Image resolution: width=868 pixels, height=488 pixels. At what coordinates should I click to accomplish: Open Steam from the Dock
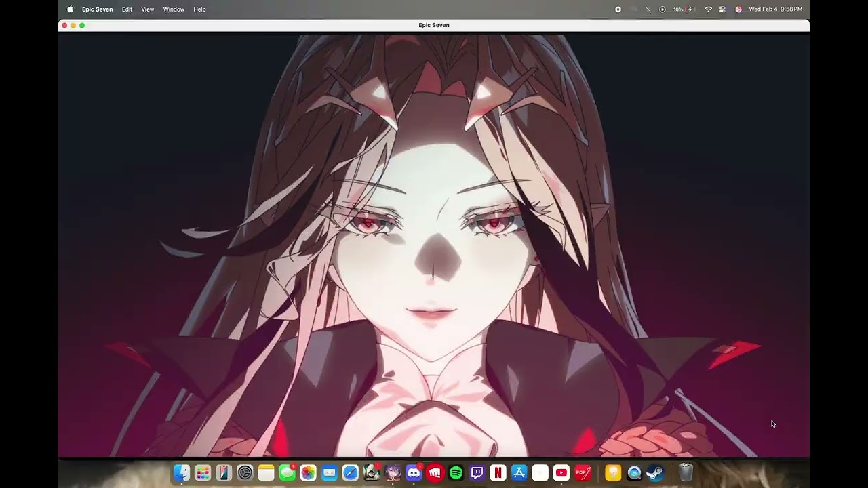[x=655, y=472]
